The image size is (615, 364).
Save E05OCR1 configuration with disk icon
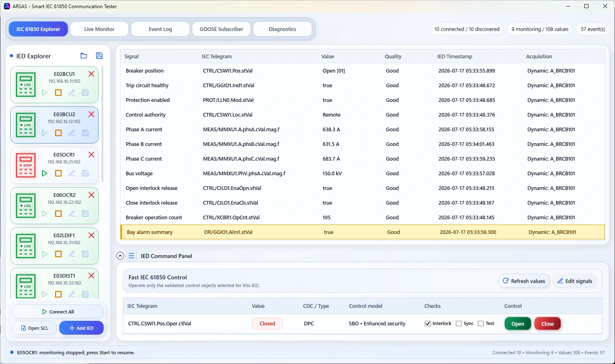pos(85,173)
